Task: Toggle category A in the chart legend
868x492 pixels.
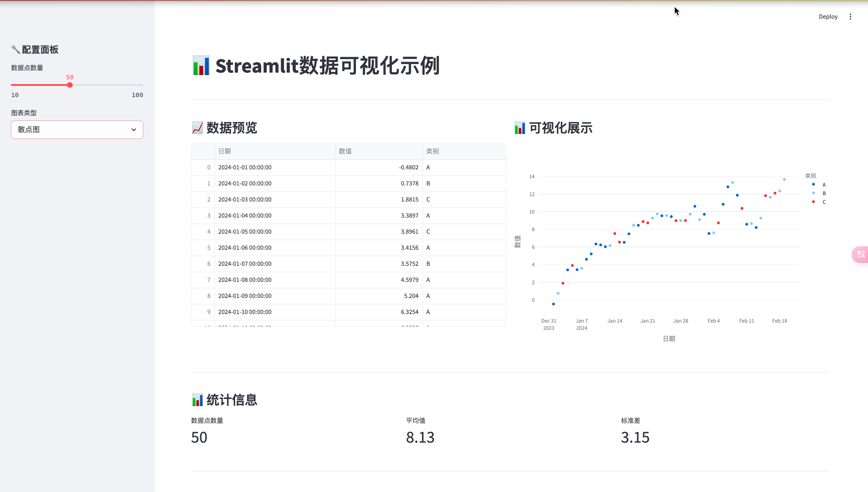Action: (x=824, y=185)
